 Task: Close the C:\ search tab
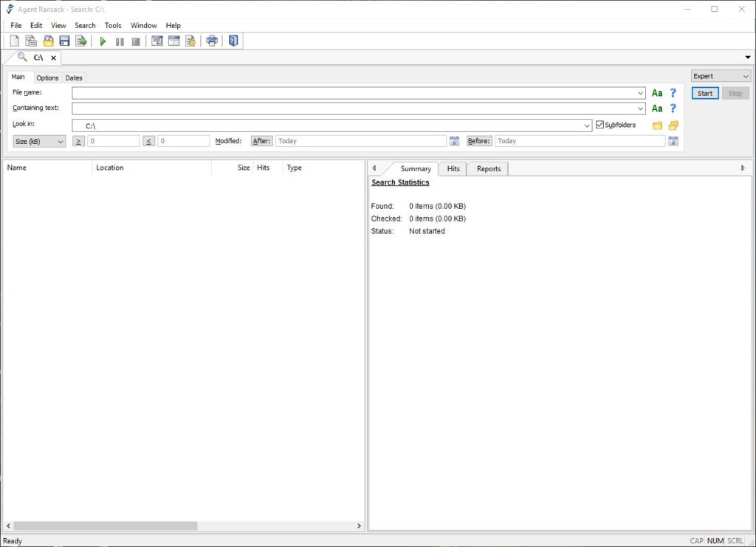tap(53, 58)
